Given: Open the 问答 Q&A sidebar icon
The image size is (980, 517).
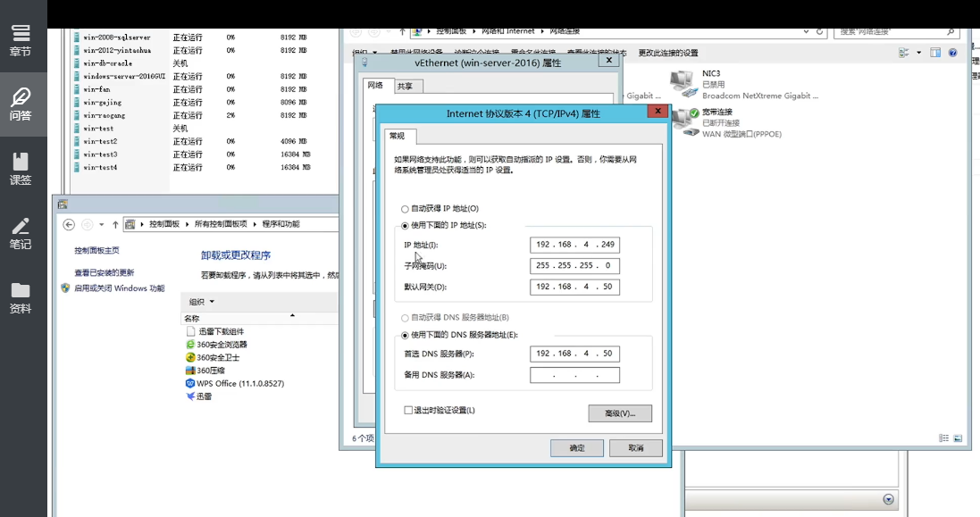Looking at the screenshot, I should (21, 104).
